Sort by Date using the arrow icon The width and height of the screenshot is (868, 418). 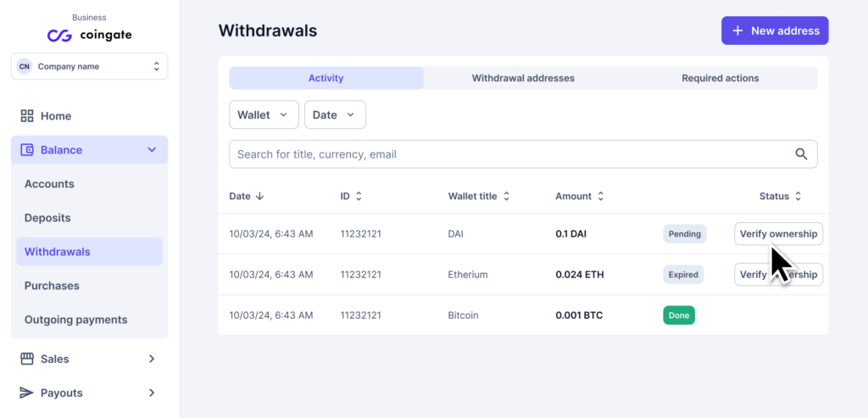pyautogui.click(x=259, y=196)
